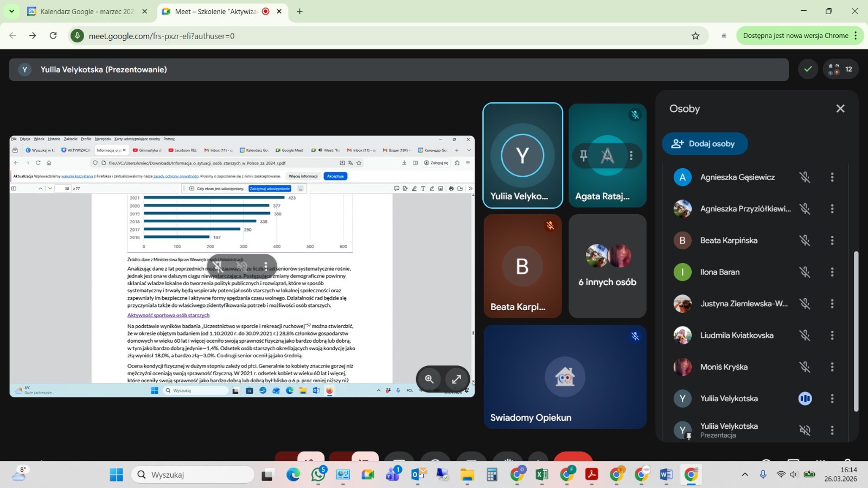Viewport: 868px width, 488px height.
Task: Click the presentation audio muted icon
Action: 805,431
